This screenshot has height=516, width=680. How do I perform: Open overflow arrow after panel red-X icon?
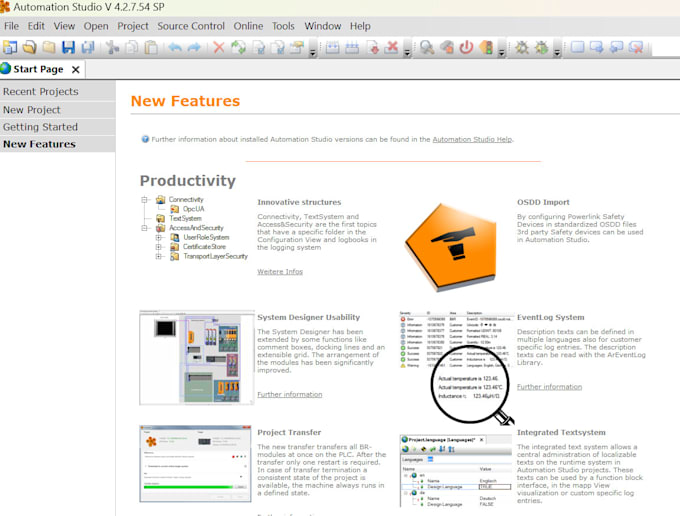click(x=407, y=53)
